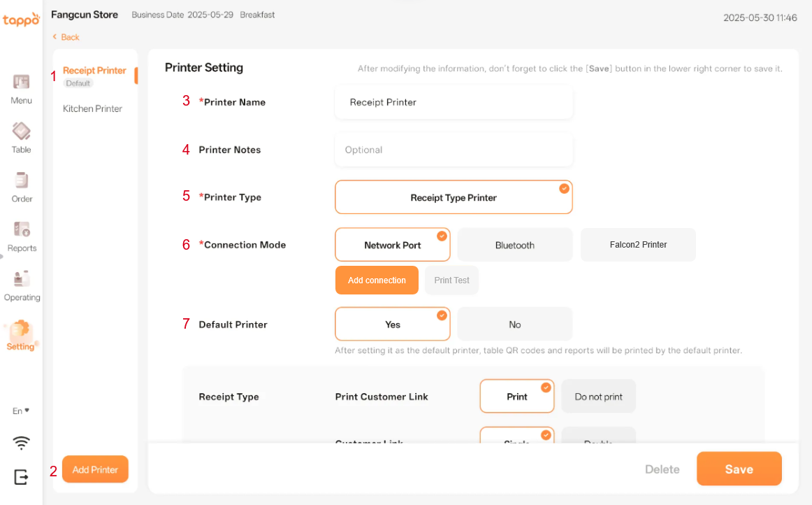812x505 pixels.
Task: Select Do not print for Customer Link
Action: pos(598,397)
